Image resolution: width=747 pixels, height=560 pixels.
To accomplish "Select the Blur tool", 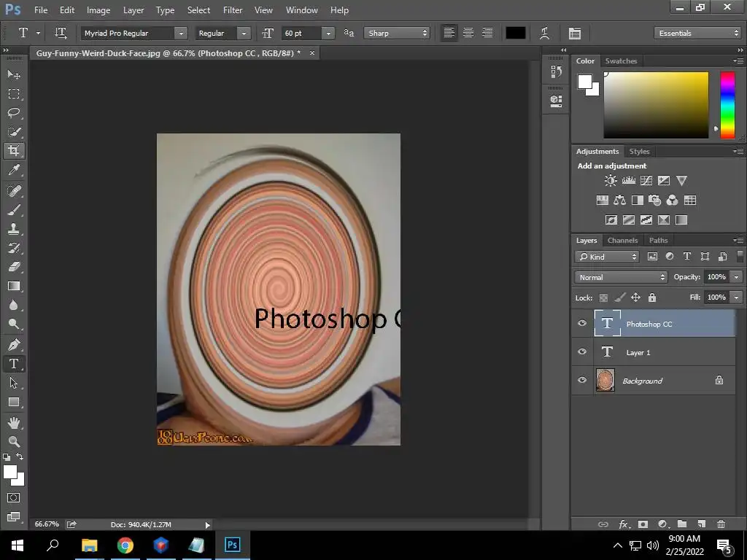I will (x=14, y=306).
